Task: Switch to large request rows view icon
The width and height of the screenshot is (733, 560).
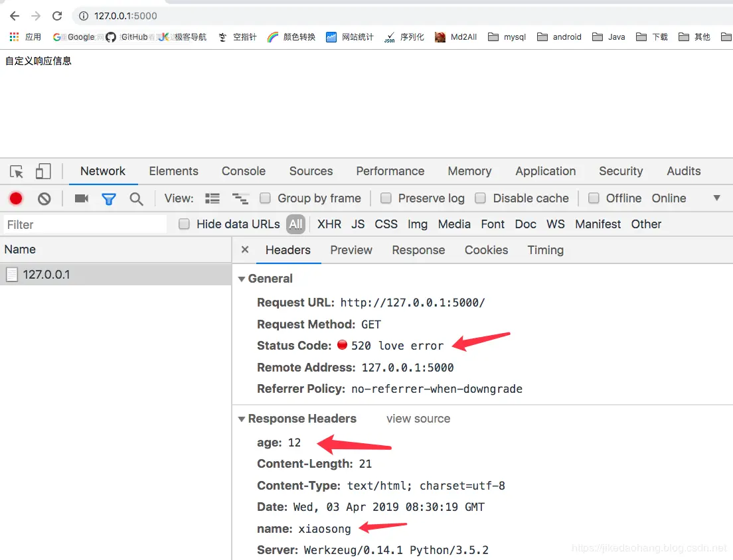Action: point(212,198)
